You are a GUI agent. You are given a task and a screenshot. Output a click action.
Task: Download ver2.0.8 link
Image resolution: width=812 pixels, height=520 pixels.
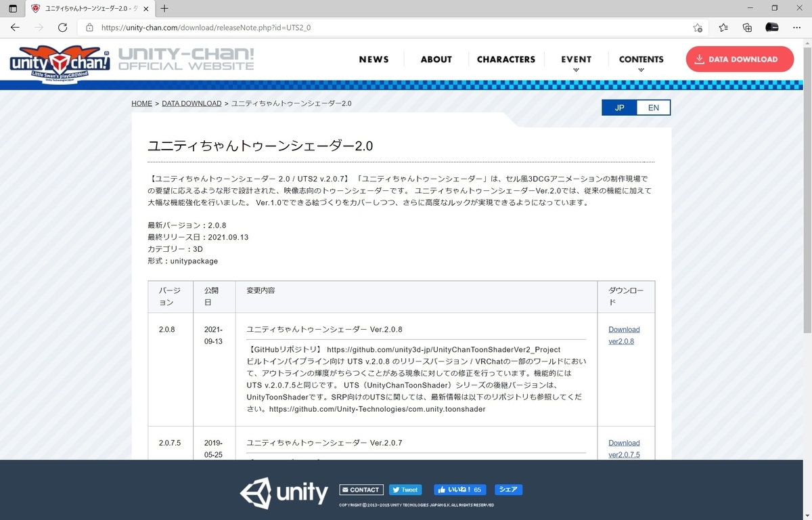tap(624, 335)
